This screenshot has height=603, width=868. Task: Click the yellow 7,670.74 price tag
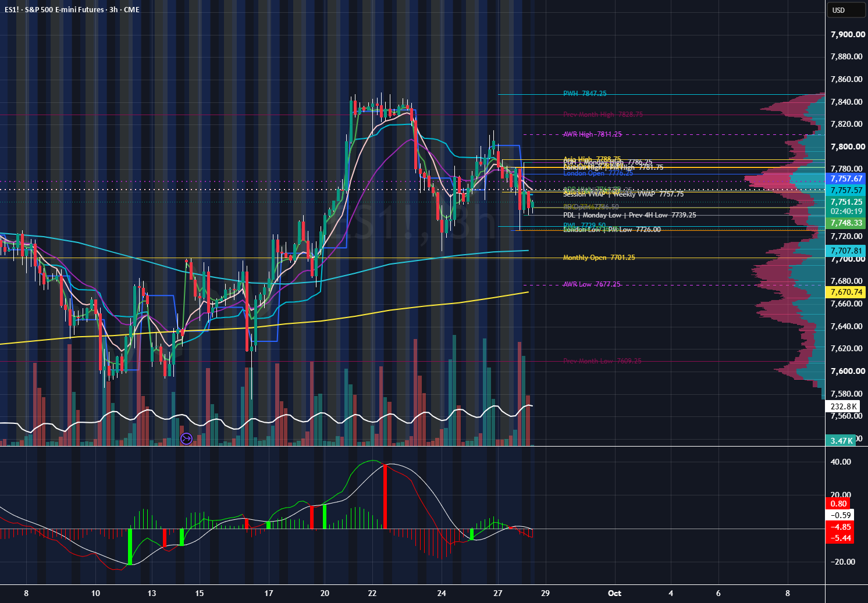click(x=846, y=292)
